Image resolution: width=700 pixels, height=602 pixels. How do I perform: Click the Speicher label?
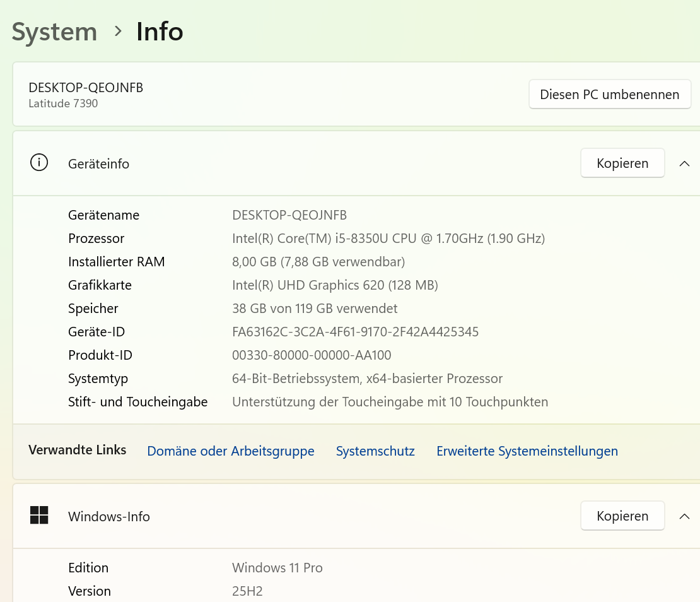93,309
